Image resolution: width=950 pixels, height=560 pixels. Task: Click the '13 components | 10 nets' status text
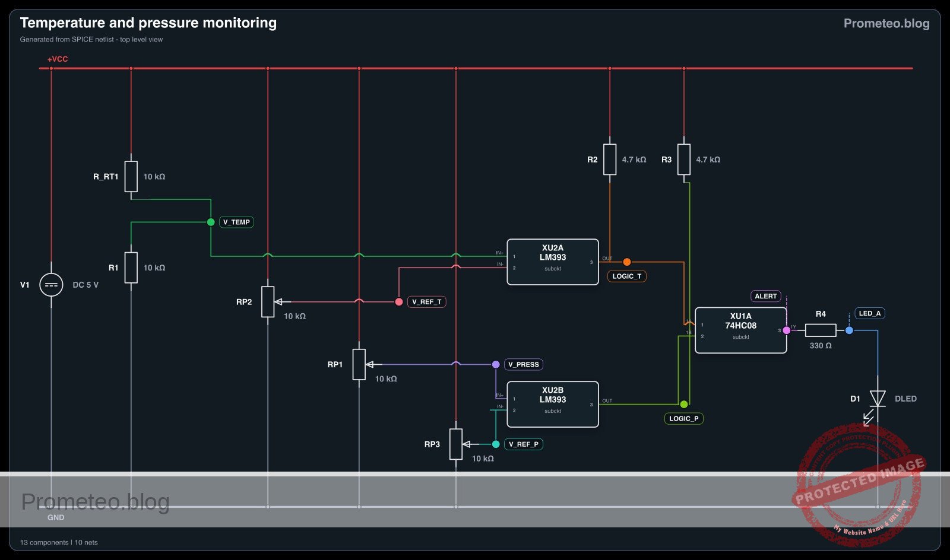click(x=59, y=542)
